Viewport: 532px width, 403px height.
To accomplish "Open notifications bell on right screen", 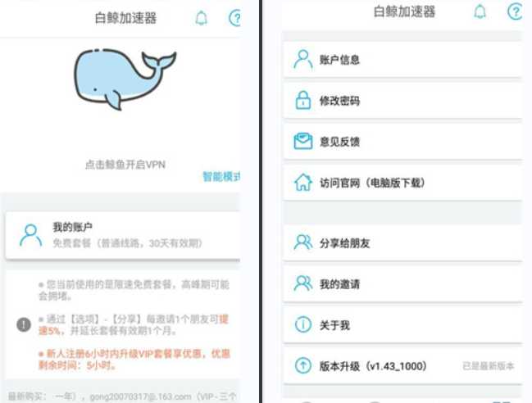I will click(480, 11).
